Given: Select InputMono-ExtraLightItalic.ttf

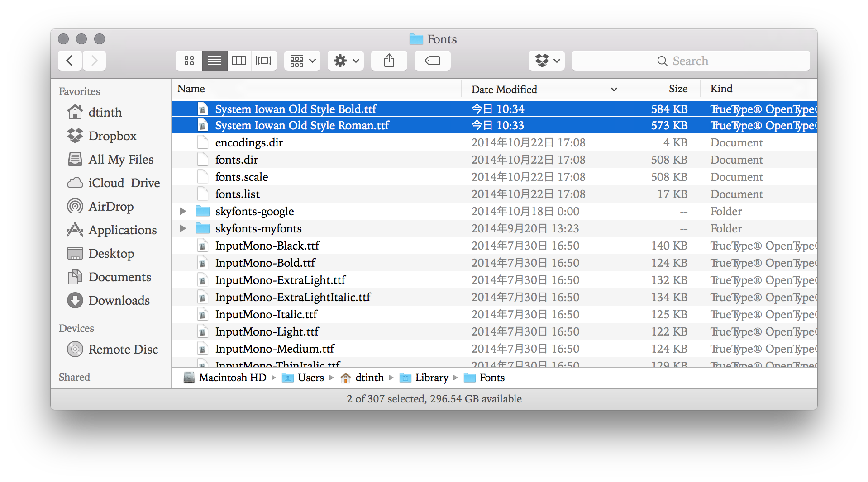Looking at the screenshot, I should pyautogui.click(x=495, y=297).
